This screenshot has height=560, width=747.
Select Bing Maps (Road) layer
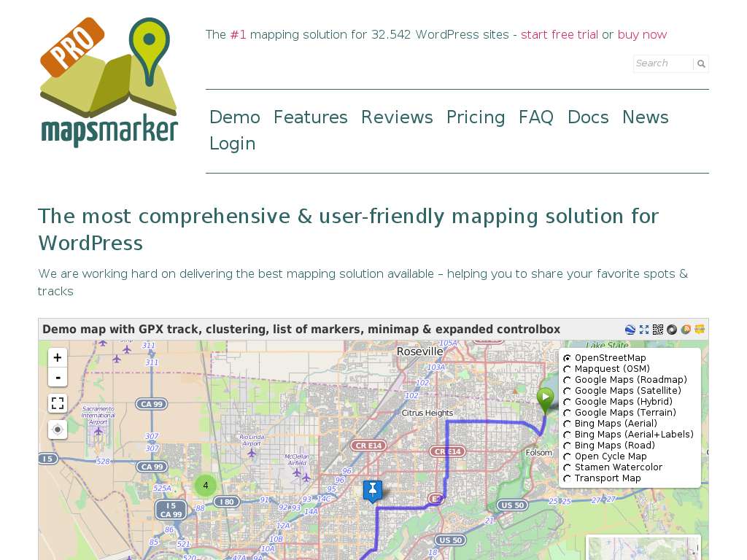[567, 446]
